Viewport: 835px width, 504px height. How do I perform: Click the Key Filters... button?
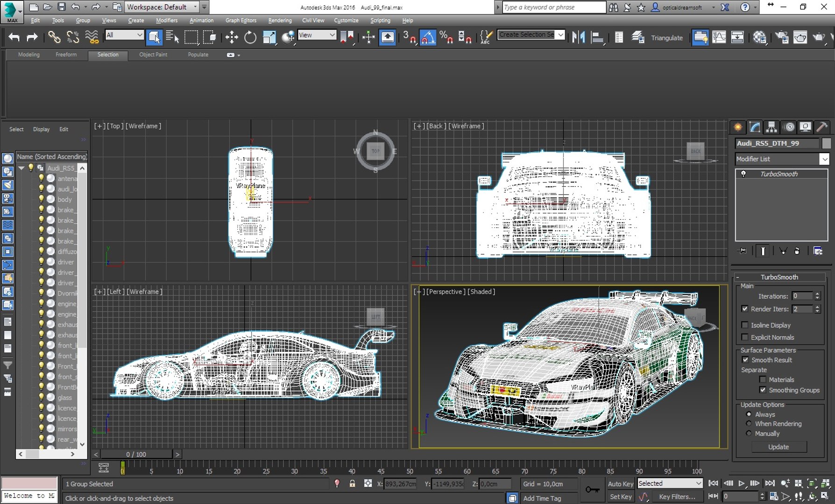pyautogui.click(x=677, y=497)
